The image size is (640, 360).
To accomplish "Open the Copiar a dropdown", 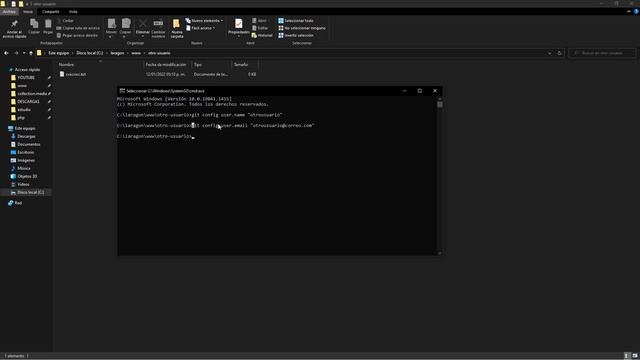I will [x=126, y=28].
